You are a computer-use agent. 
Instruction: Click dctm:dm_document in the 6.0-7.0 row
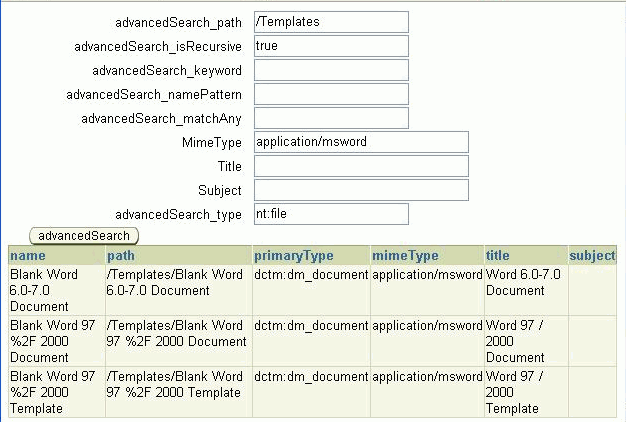point(311,275)
